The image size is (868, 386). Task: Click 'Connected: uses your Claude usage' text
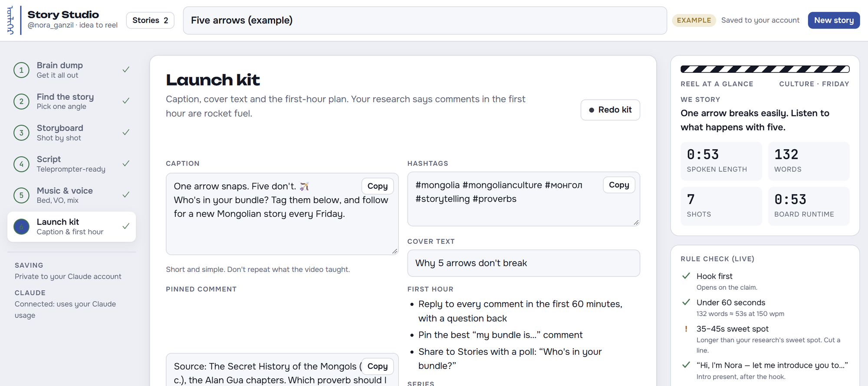[65, 310]
